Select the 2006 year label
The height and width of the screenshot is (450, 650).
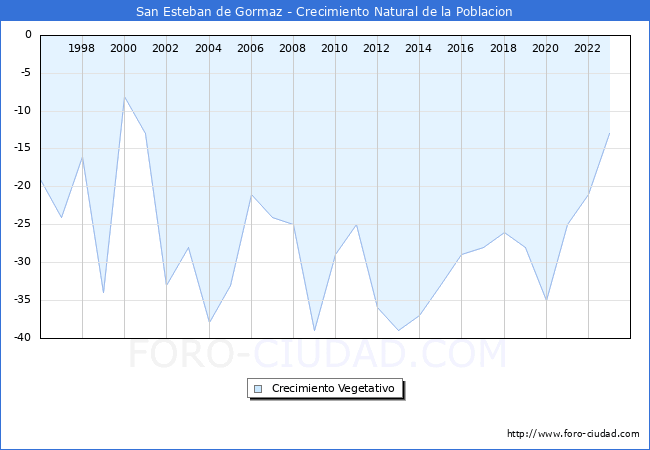(x=250, y=48)
